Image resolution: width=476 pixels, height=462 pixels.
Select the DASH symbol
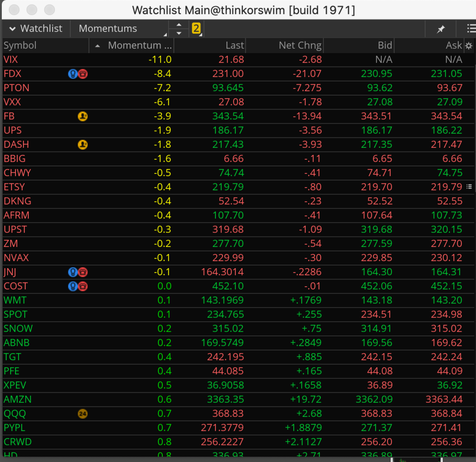click(x=17, y=145)
